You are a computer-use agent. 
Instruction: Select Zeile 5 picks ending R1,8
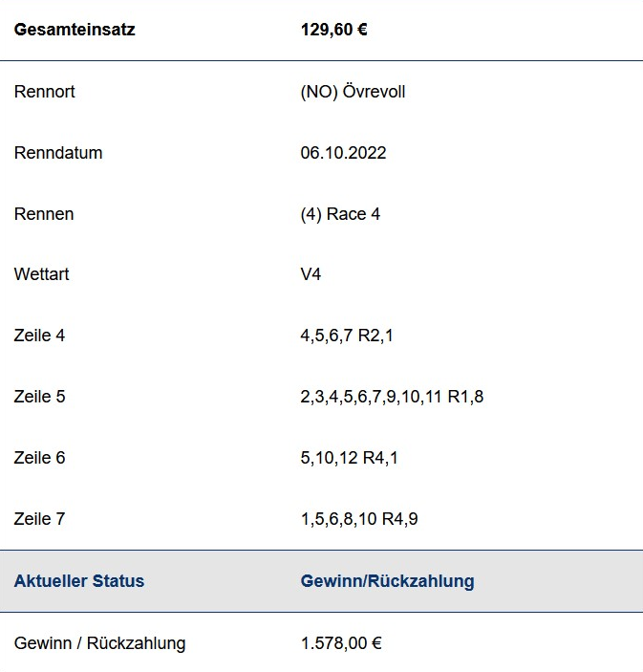[x=392, y=397]
